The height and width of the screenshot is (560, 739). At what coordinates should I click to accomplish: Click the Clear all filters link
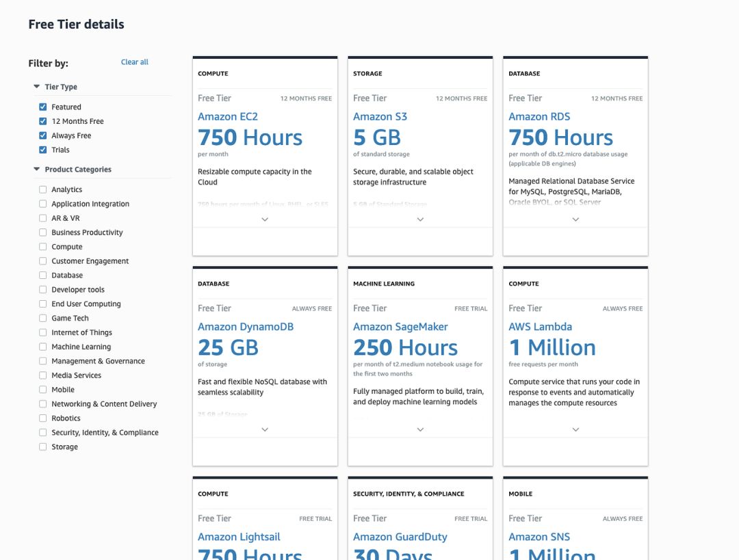pyautogui.click(x=134, y=62)
